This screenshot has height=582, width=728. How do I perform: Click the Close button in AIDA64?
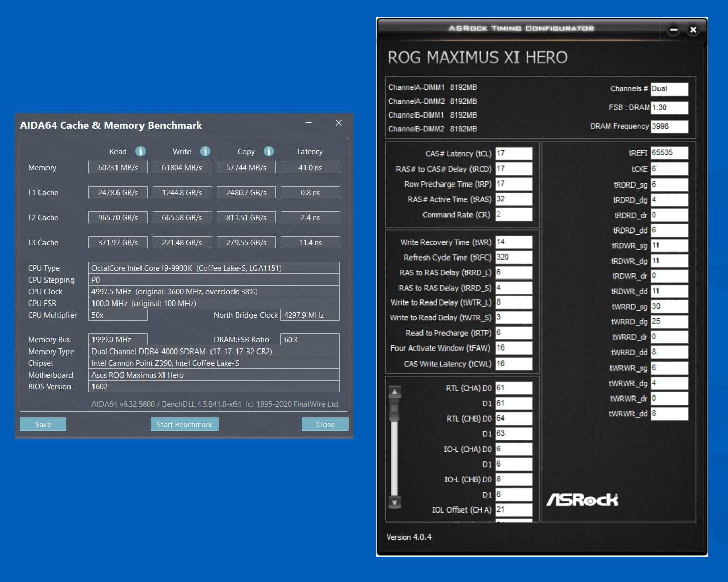(x=325, y=424)
